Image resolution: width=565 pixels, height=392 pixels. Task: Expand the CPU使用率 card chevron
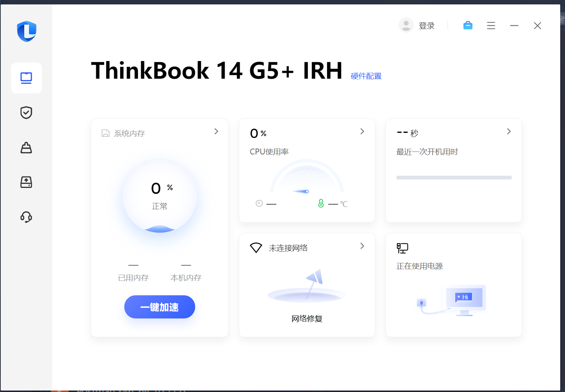pyautogui.click(x=362, y=131)
